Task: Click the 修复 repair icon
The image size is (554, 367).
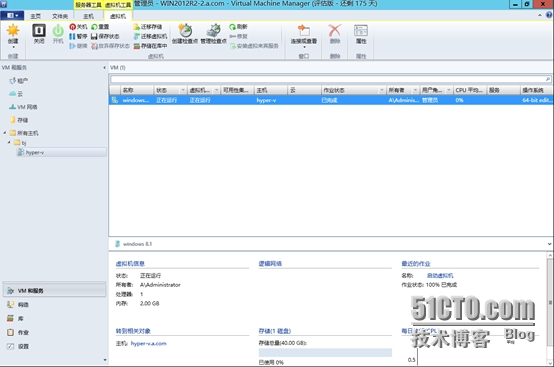Action: 232,36
